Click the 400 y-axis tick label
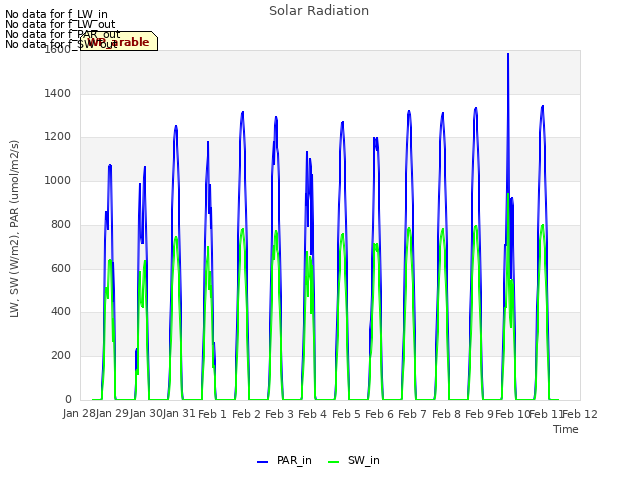This screenshot has width=640, height=480. [61, 311]
